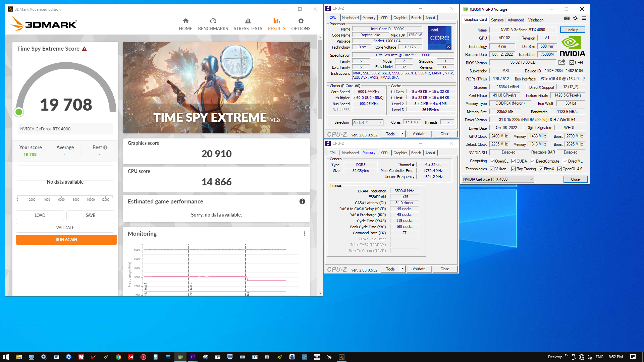The image size is (644, 362).
Task: Open the GPU selection dropdown in GPU-Z
Action: click(498, 179)
